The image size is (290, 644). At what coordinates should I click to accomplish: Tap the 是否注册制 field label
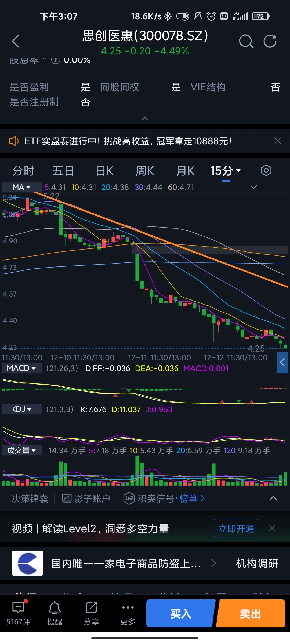click(x=34, y=102)
